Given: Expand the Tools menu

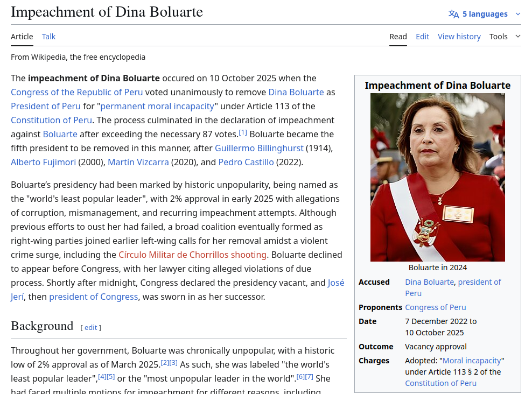Looking at the screenshot, I should 505,37.
